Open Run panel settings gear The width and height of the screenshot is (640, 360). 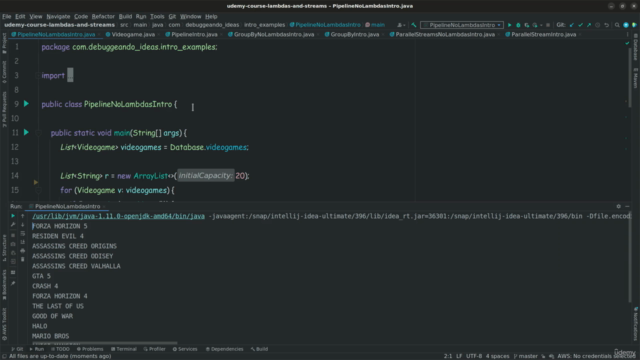[x=618, y=206]
